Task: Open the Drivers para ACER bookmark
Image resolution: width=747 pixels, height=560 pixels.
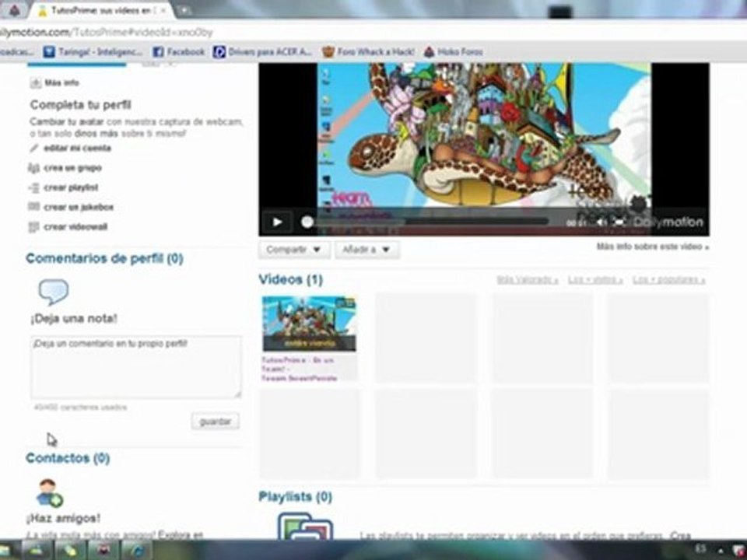Action: [262, 51]
